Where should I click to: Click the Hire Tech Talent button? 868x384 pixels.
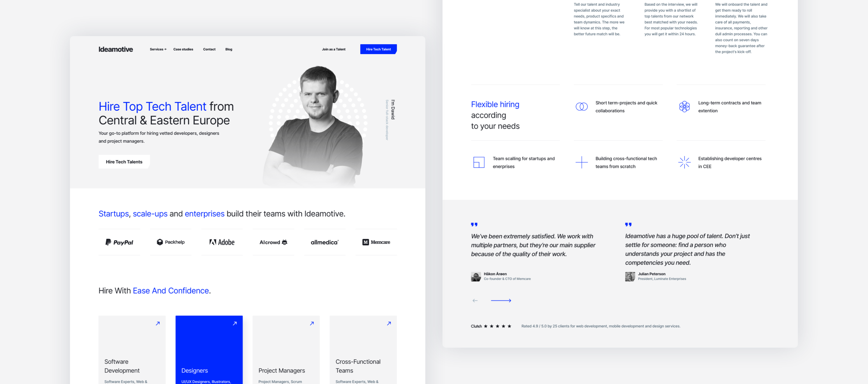pos(379,49)
